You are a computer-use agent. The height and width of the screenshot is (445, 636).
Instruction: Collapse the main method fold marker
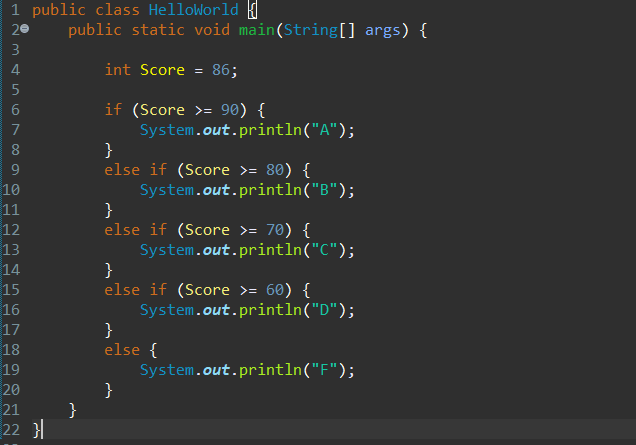tap(25, 28)
